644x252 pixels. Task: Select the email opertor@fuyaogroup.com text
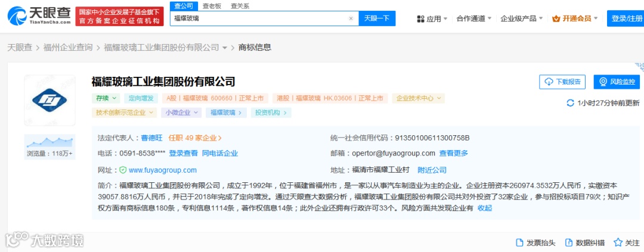[393, 153]
